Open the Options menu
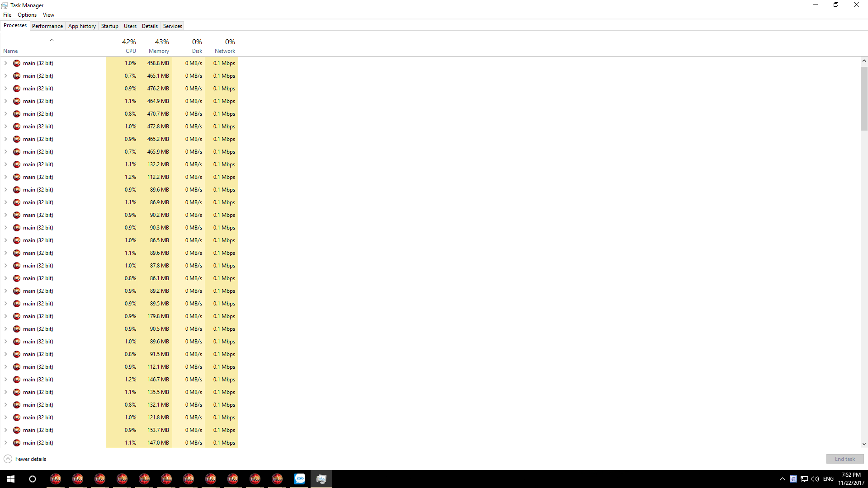This screenshot has width=868, height=488. point(27,15)
